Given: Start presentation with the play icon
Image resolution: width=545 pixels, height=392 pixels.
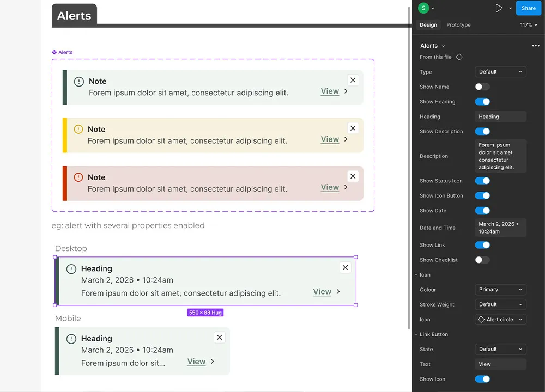Looking at the screenshot, I should [x=499, y=8].
